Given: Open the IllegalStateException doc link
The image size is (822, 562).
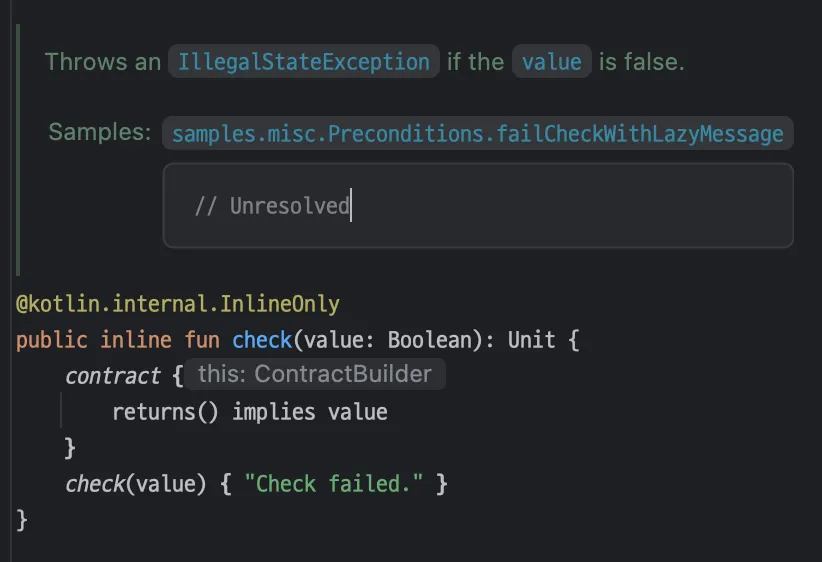Looking at the screenshot, I should (x=304, y=62).
